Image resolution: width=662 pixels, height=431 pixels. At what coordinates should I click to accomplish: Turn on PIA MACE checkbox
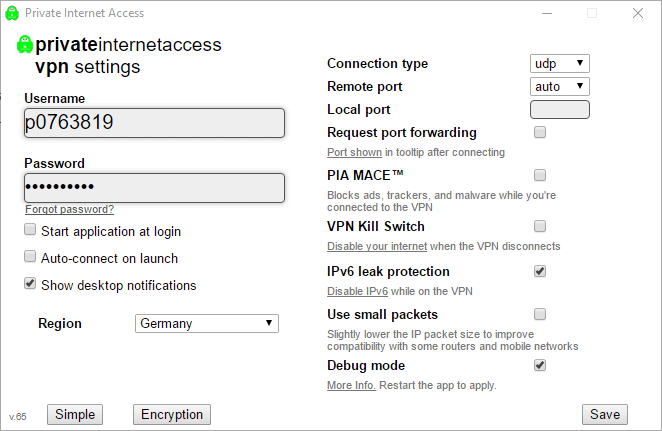[x=540, y=175]
